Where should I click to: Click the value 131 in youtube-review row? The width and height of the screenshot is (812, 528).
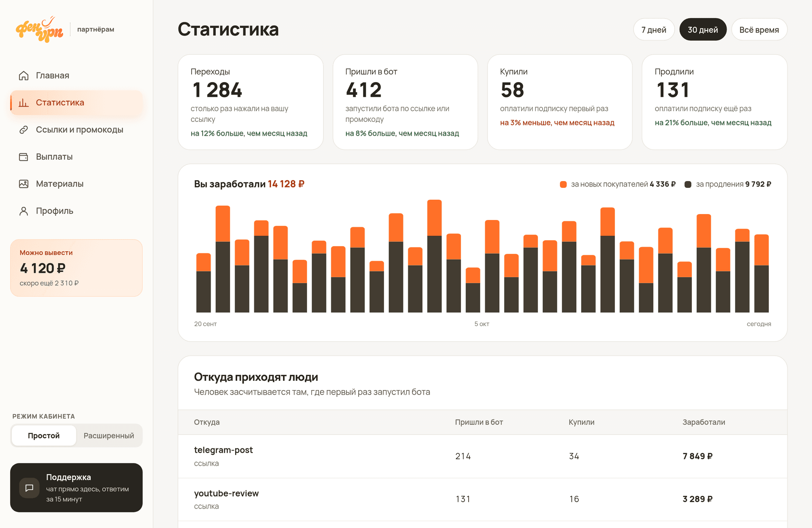(463, 499)
